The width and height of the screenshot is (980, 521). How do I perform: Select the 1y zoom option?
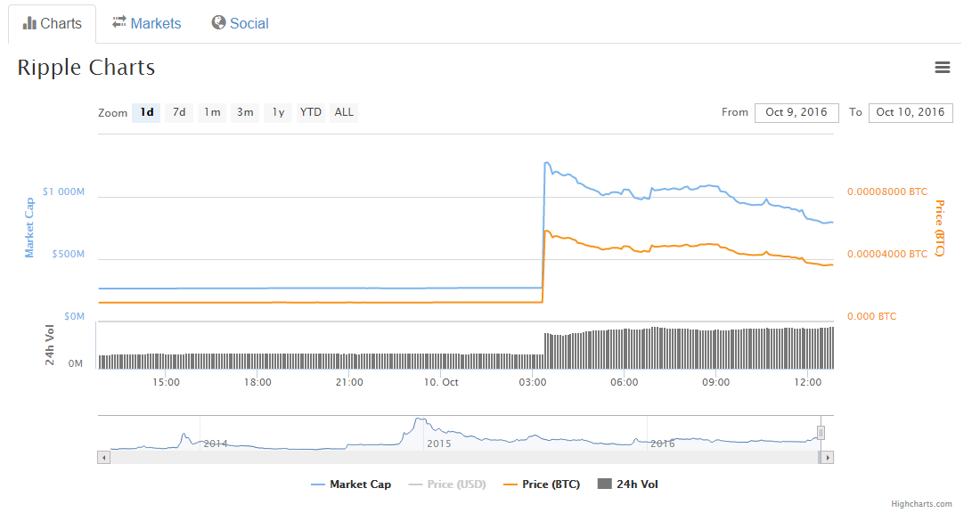coord(278,112)
